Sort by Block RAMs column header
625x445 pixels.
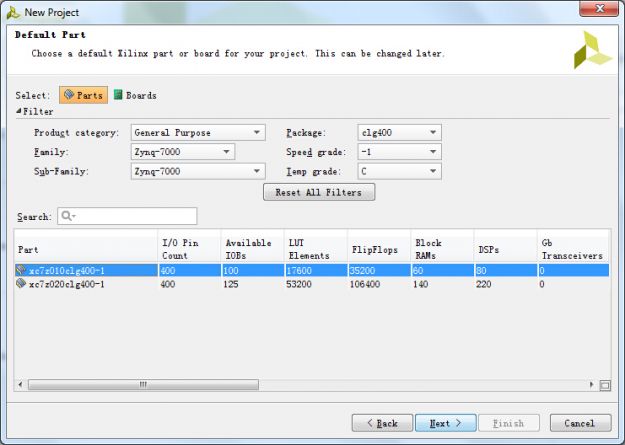pos(442,249)
